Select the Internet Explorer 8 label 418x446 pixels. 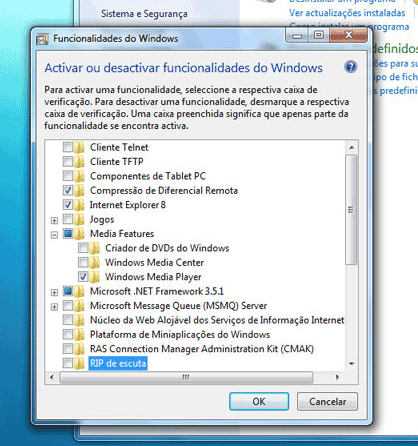[x=128, y=205]
